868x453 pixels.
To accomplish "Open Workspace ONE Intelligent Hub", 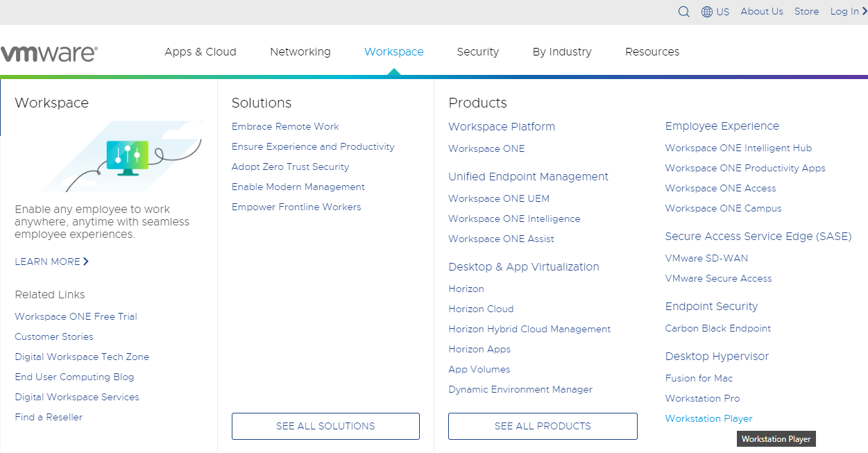I will 738,148.
